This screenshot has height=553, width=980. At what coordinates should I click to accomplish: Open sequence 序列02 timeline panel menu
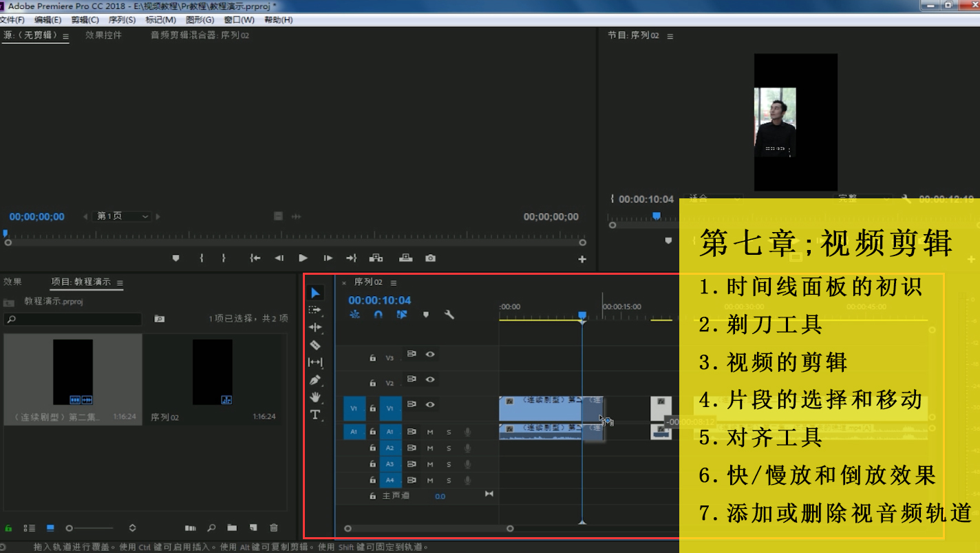pos(394,283)
